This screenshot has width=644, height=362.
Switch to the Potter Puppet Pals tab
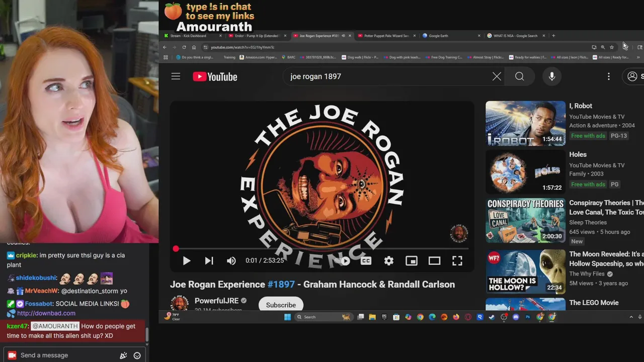click(x=386, y=36)
